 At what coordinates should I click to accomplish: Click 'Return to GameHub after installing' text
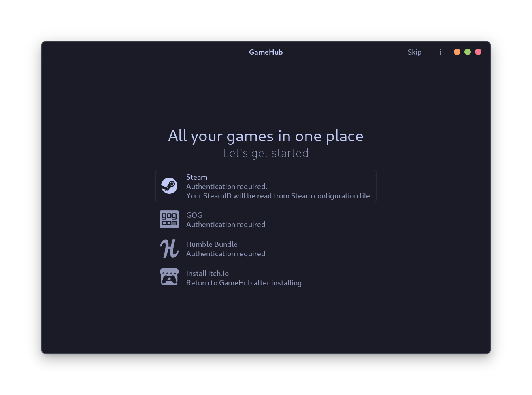point(244,282)
